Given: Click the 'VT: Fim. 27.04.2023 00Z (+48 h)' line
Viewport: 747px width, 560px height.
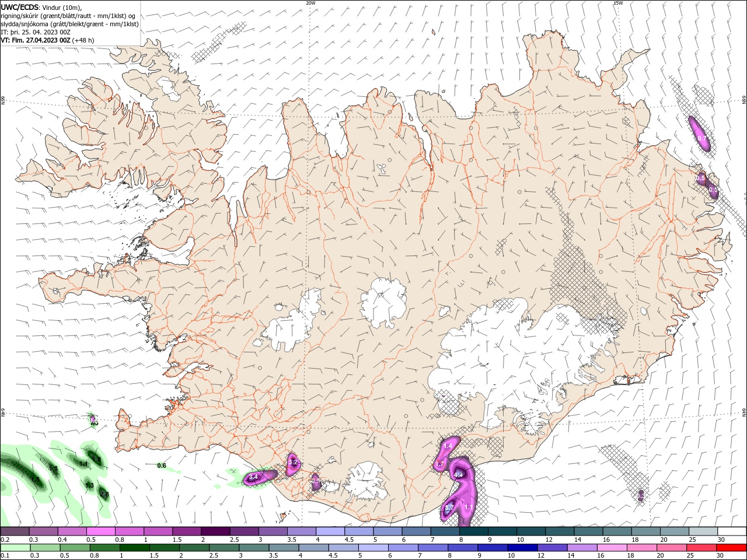Looking at the screenshot, I should click(x=47, y=40).
